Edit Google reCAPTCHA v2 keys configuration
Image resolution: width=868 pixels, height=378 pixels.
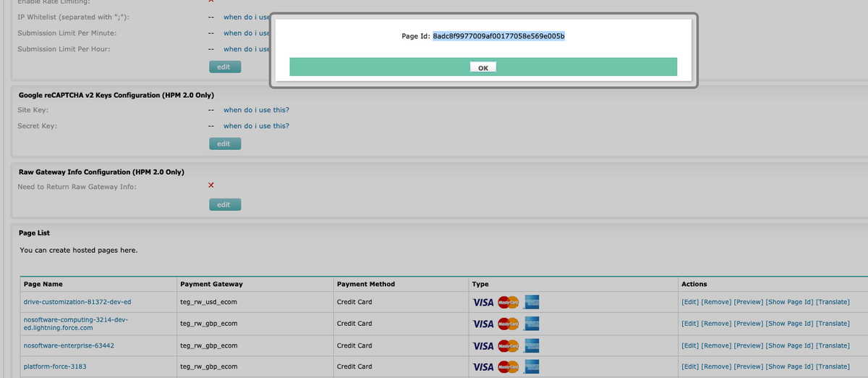224,143
